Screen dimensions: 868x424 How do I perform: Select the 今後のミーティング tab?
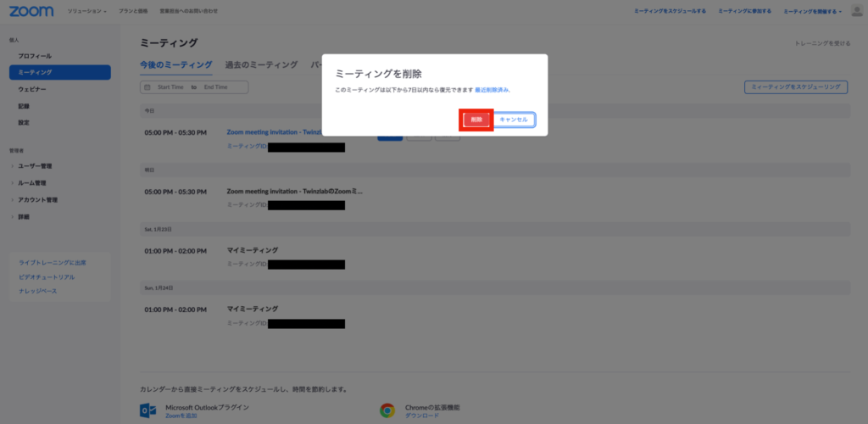176,64
